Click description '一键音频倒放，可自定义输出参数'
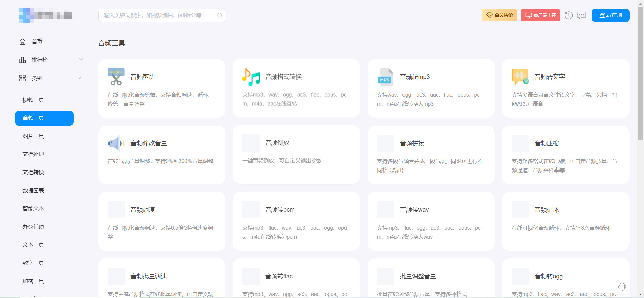Image resolution: width=644 pixels, height=298 pixels. (x=282, y=161)
